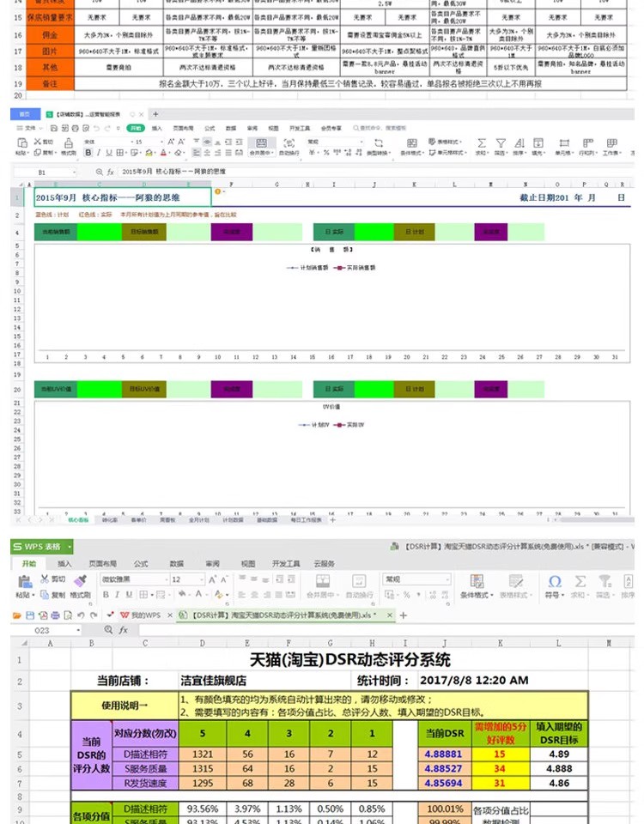The height and width of the screenshot is (824, 644).
Task: Close the DSR计算 document tab
Action: point(390,615)
